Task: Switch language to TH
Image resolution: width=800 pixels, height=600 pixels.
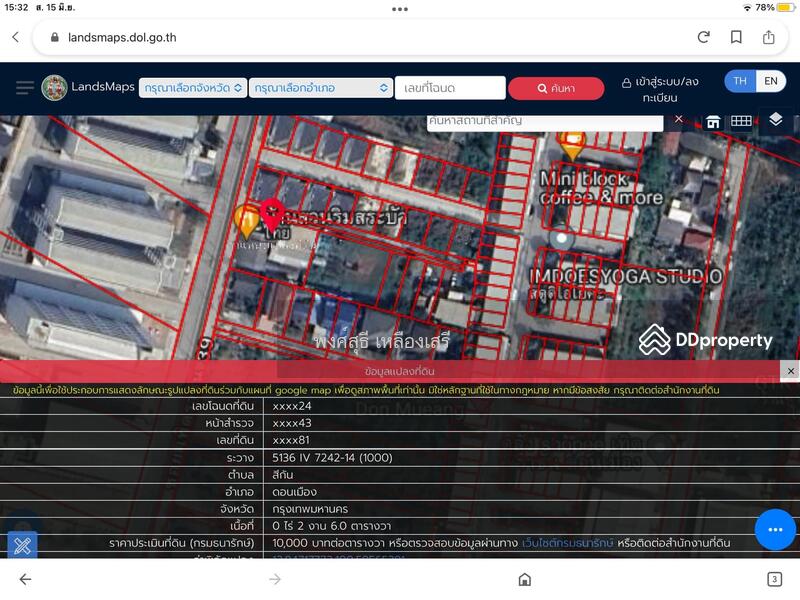Action: pyautogui.click(x=740, y=82)
